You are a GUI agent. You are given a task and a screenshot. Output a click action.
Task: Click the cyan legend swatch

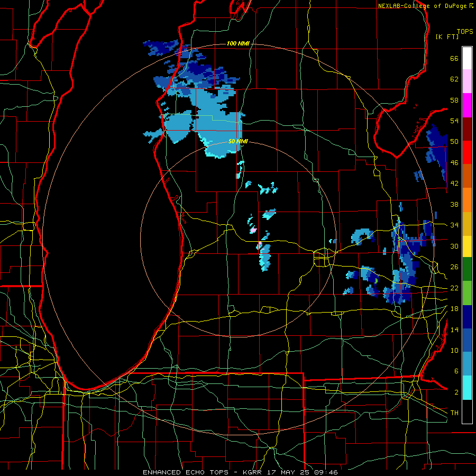coord(467,388)
